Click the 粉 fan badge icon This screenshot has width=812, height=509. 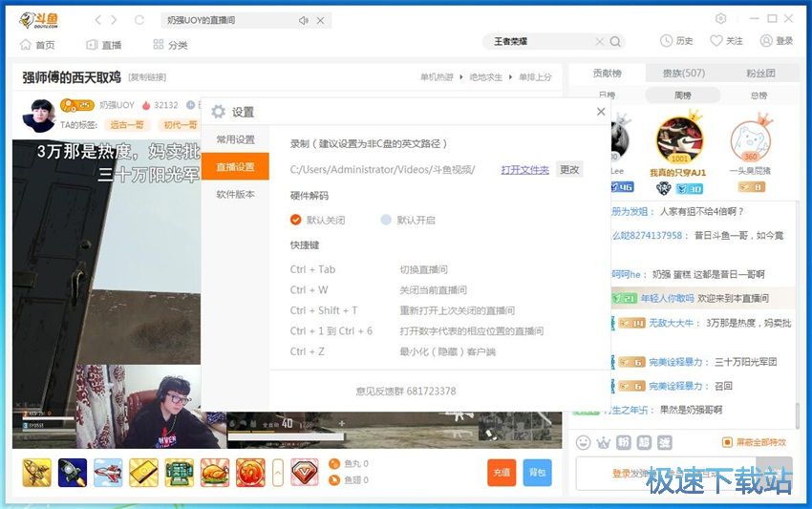pyautogui.click(x=624, y=442)
